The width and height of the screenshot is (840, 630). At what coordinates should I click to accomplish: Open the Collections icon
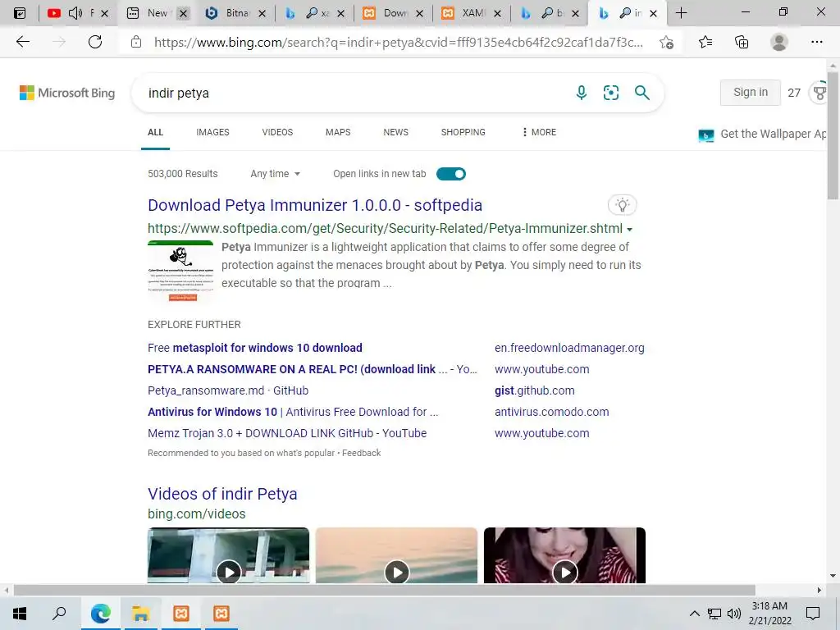click(742, 42)
